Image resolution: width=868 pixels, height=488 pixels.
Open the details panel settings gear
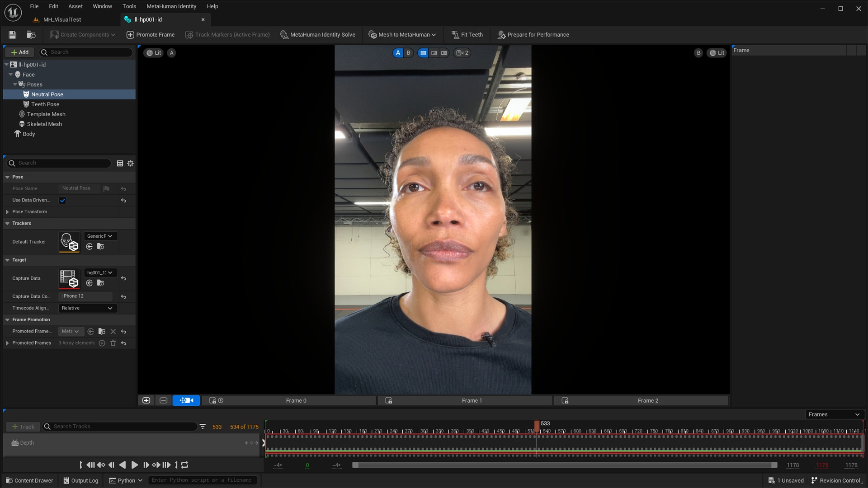131,164
